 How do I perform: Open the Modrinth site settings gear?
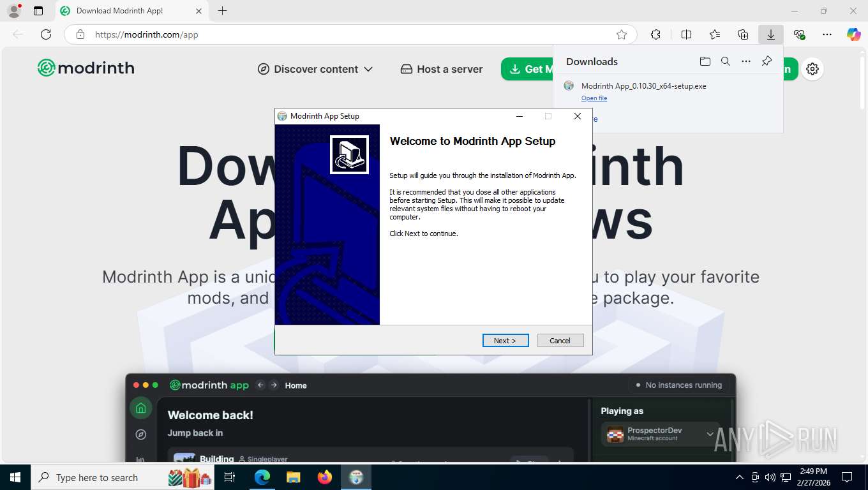coord(812,69)
